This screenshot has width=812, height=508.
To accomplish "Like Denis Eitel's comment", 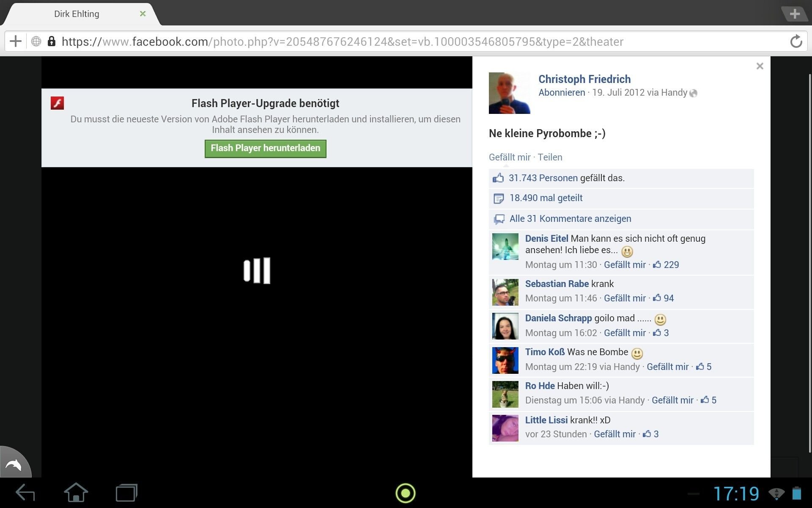I will (625, 265).
